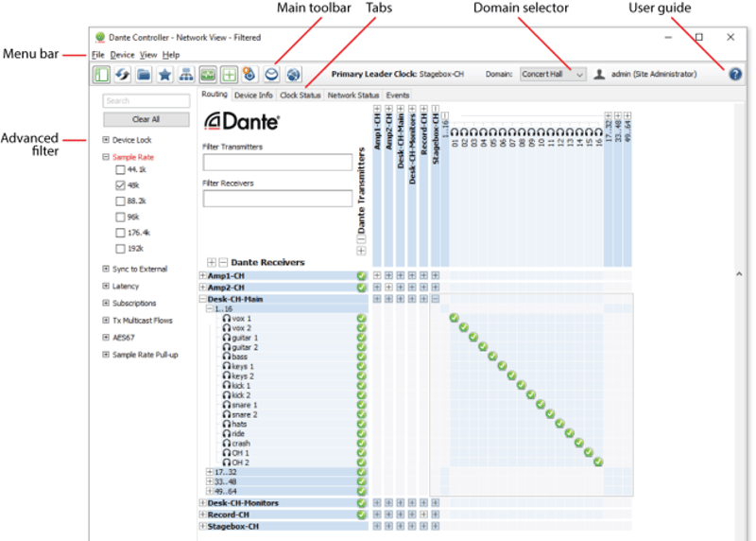Image resolution: width=756 pixels, height=541 pixels.
Task: Click the star icon in main toolbar
Action: point(164,74)
